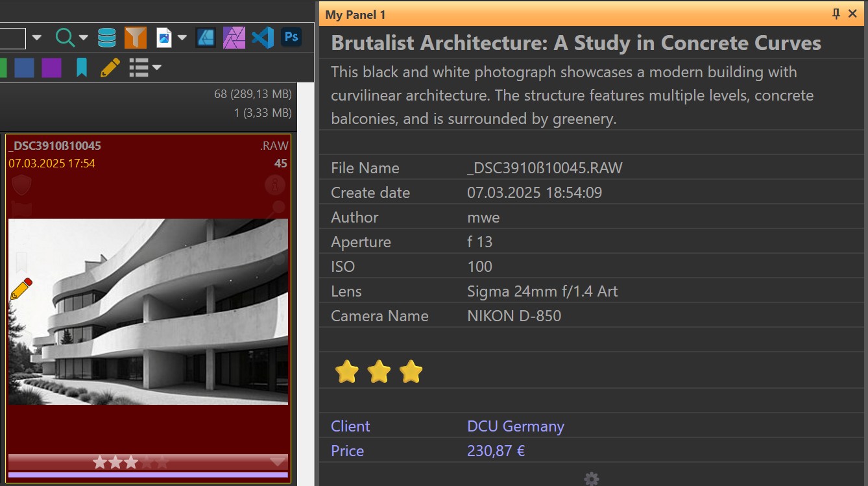Click the new image file icon
Image resolution: width=868 pixels, height=486 pixels.
164,38
